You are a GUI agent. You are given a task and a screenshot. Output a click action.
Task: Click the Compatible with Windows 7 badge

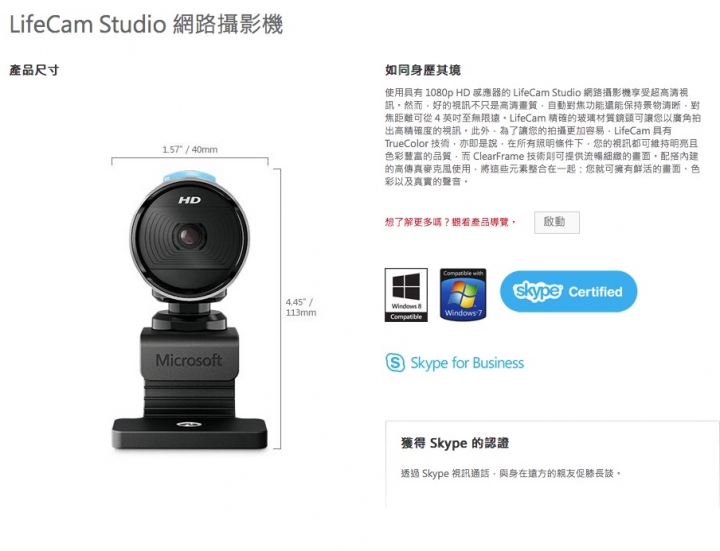(x=463, y=294)
